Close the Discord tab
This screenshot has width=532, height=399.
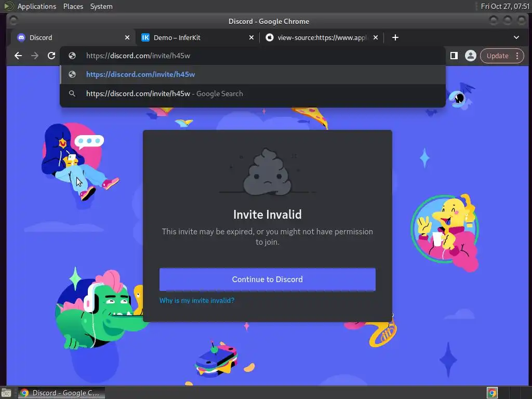click(127, 37)
